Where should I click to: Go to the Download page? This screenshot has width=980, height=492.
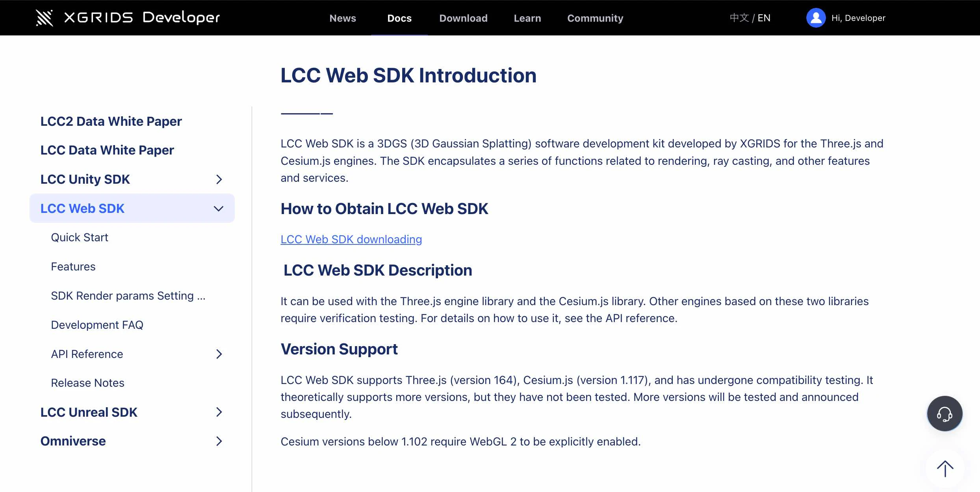pyautogui.click(x=463, y=18)
